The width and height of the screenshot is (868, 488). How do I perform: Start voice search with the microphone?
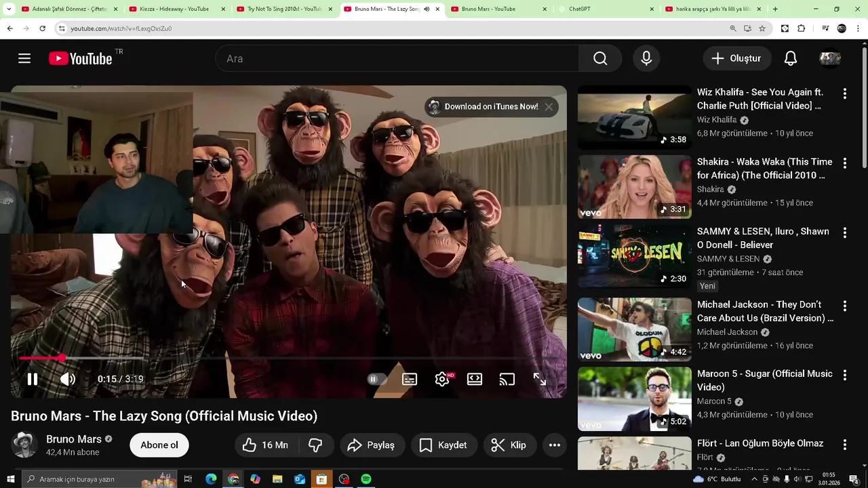(646, 58)
